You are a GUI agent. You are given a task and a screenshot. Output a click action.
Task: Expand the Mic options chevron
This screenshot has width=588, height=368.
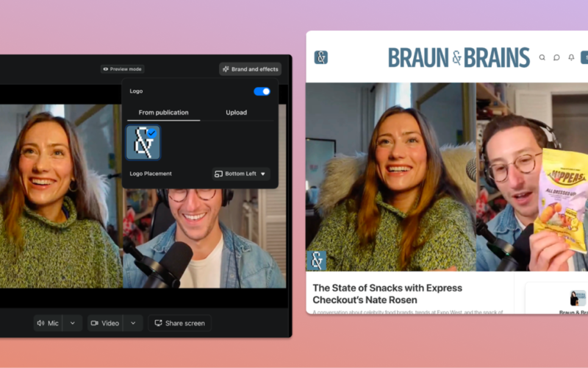pos(72,323)
